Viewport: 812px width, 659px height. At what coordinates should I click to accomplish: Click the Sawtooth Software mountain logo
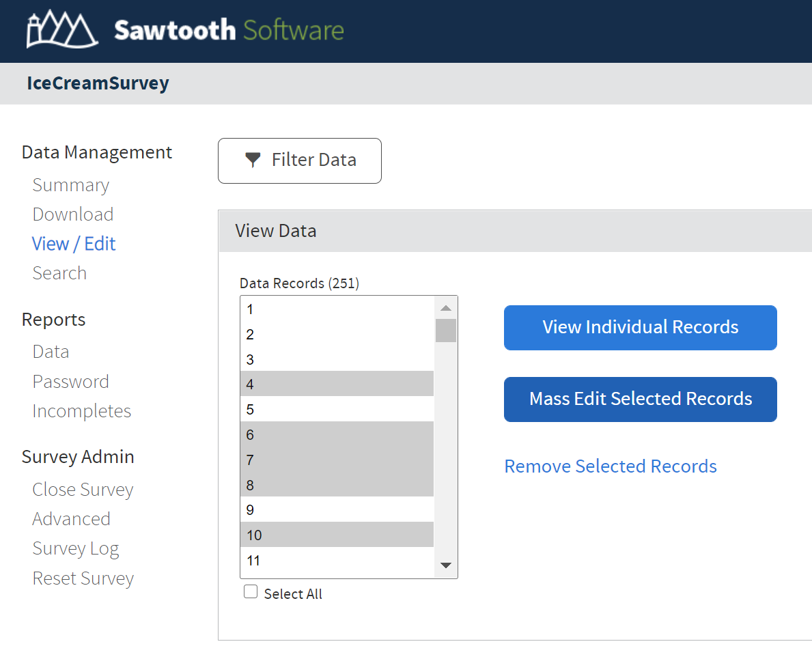click(x=62, y=31)
